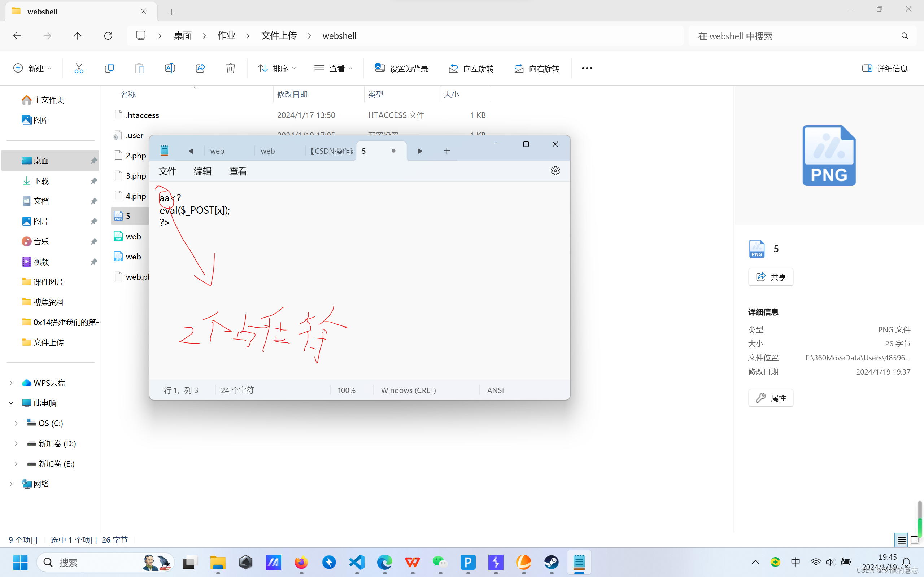Viewport: 924px width, 577px height.
Task: Click the taskbar clock 19:45
Action: tap(887, 557)
